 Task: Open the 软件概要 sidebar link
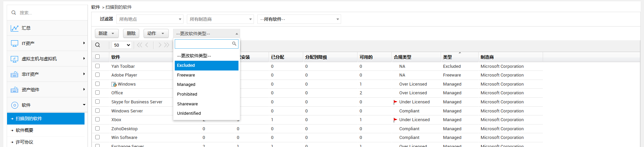[x=24, y=131]
